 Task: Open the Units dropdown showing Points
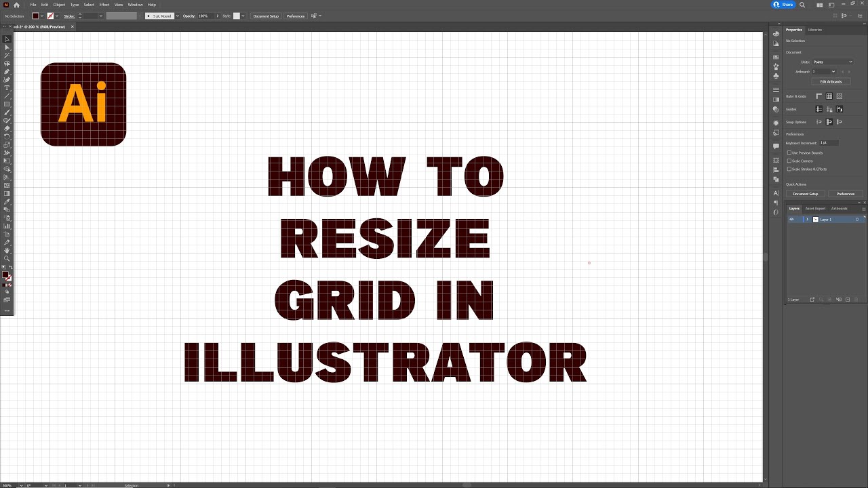pyautogui.click(x=833, y=62)
